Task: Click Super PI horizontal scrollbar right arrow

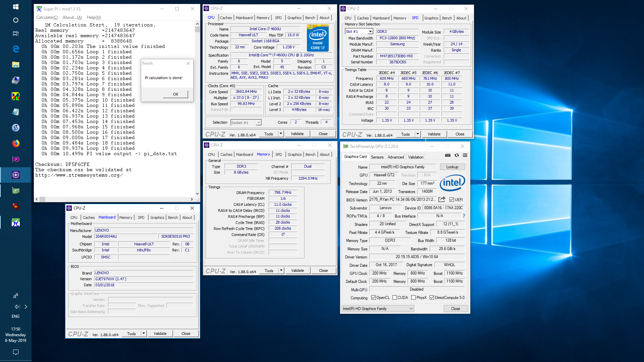Action: point(192,199)
